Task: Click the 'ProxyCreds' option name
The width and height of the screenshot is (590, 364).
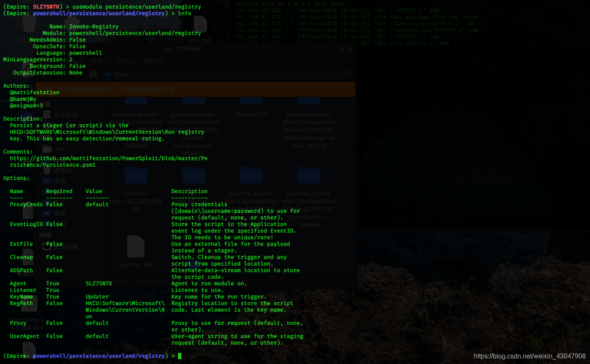Action: coord(26,204)
